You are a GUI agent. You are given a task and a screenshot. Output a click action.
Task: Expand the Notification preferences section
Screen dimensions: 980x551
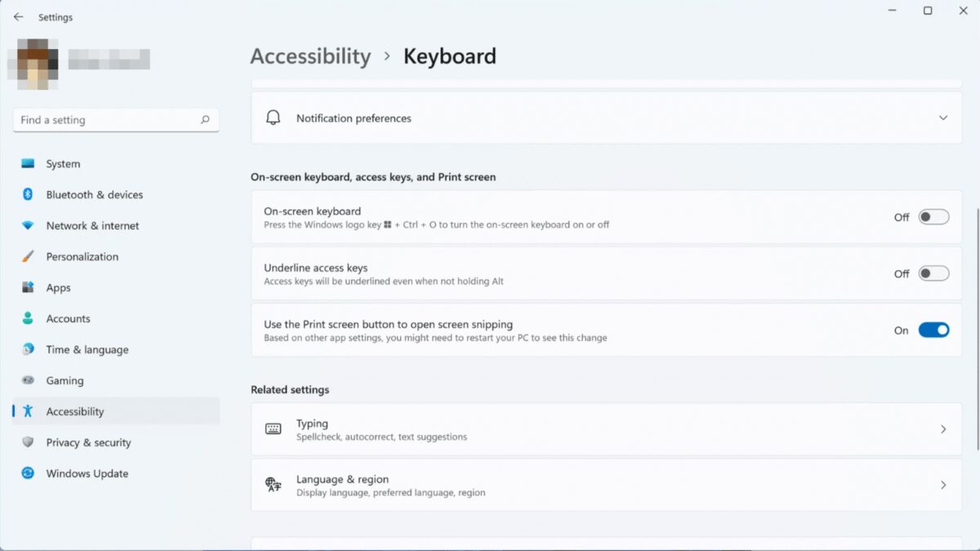tap(943, 118)
